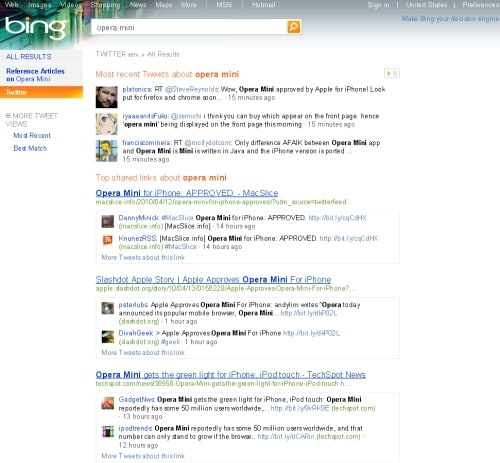Focus the search box containing opera mini
This screenshot has height=463, width=500.
(x=189, y=28)
